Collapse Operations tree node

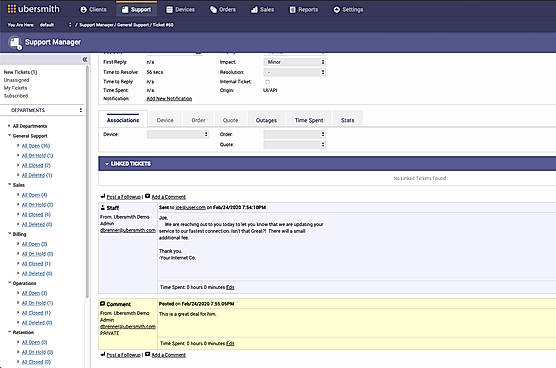[x=10, y=283]
